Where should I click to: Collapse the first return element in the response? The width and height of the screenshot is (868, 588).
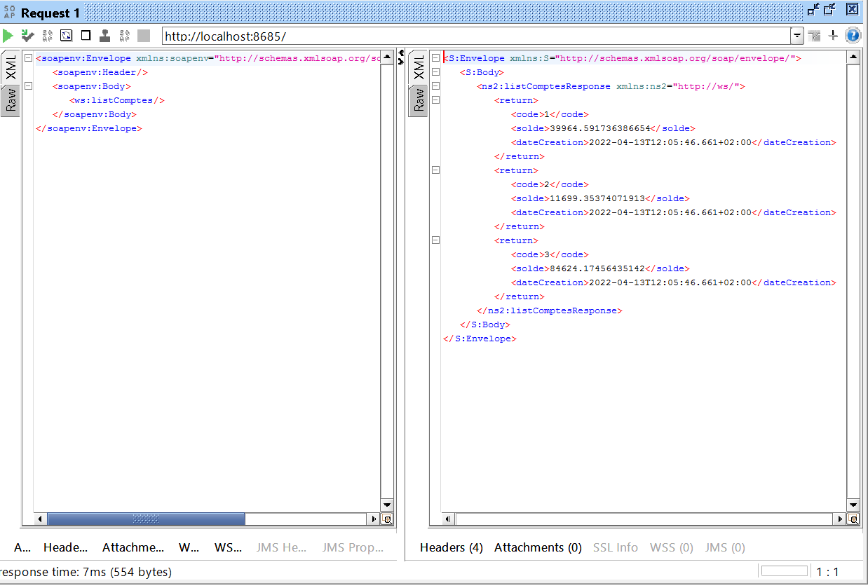coord(435,100)
